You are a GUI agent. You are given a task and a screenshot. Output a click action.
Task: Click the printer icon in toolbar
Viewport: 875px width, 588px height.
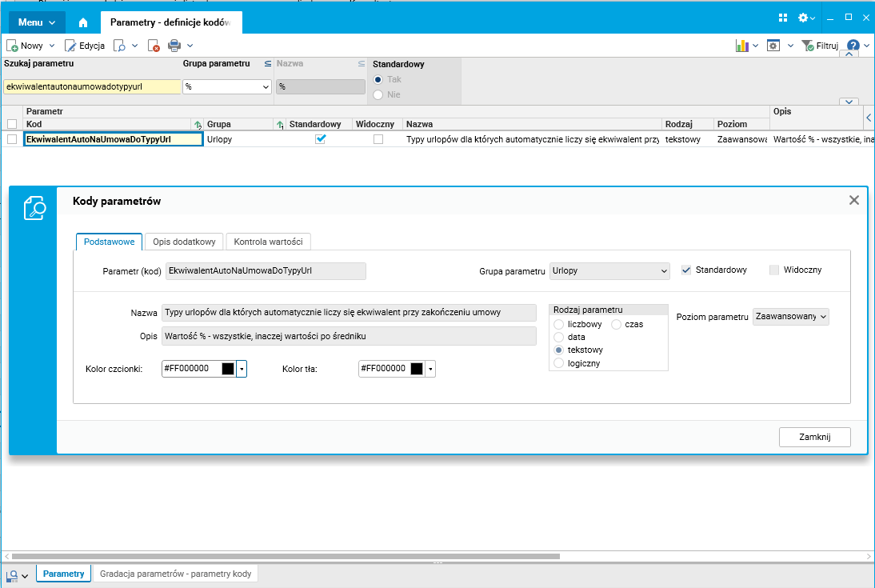tap(174, 46)
